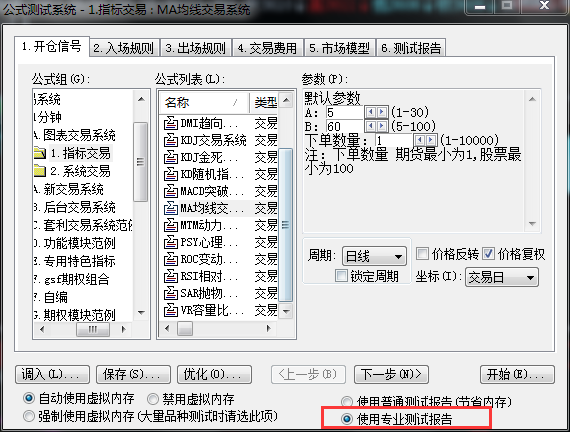Click 公式列表 scroll-down arrow
The image size is (570, 432).
click(286, 311)
